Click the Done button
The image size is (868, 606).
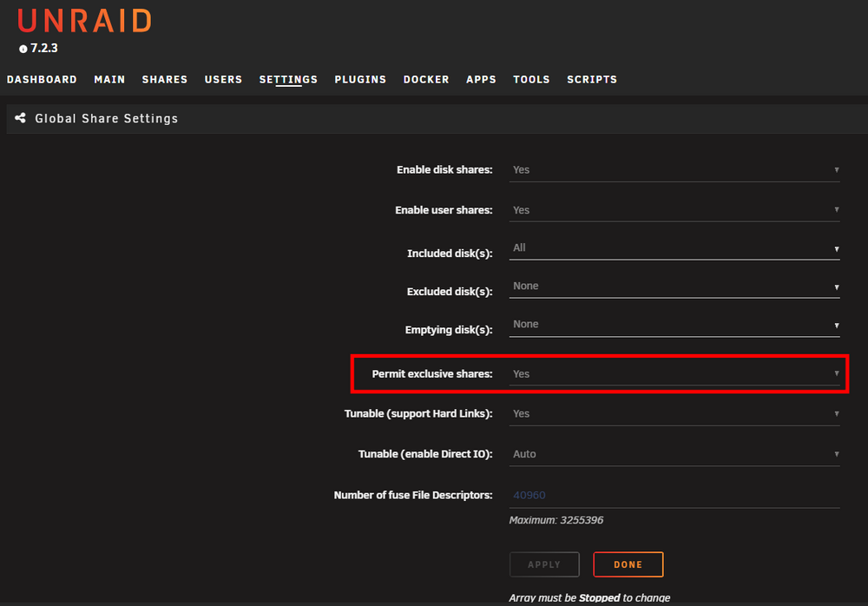click(628, 564)
